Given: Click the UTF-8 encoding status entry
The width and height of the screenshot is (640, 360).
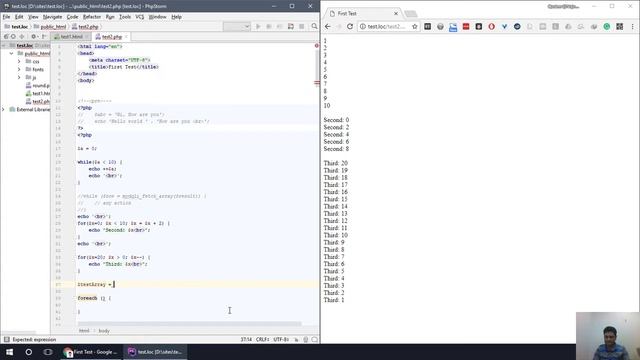Looking at the screenshot, I should click(281, 340).
